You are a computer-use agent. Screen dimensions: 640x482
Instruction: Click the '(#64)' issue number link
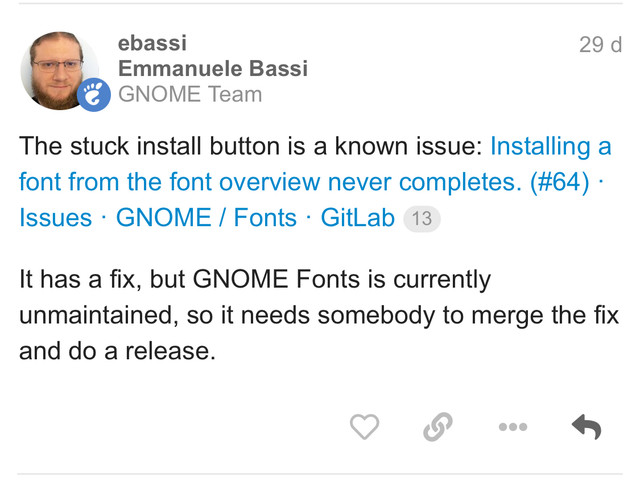560,181
